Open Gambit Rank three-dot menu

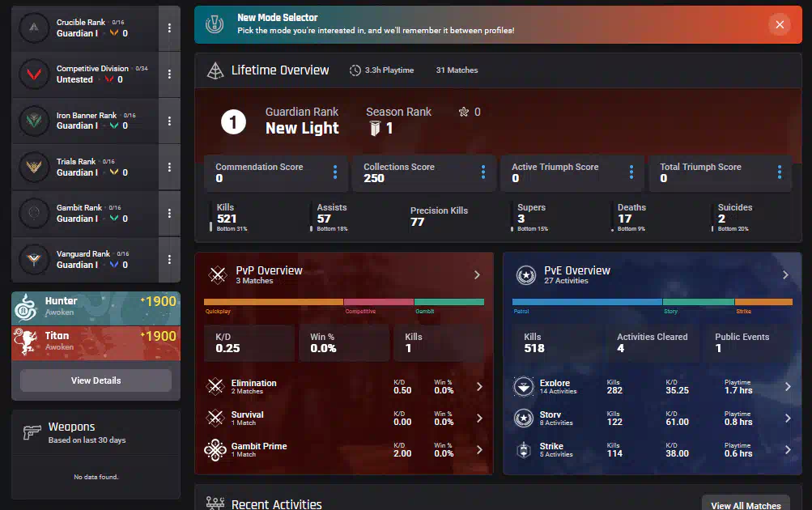coord(169,213)
